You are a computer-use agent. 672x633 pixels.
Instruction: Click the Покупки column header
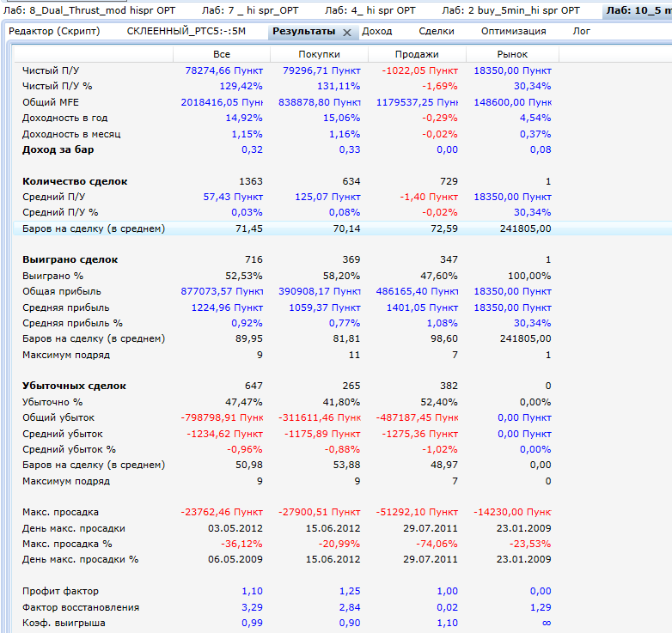[319, 54]
